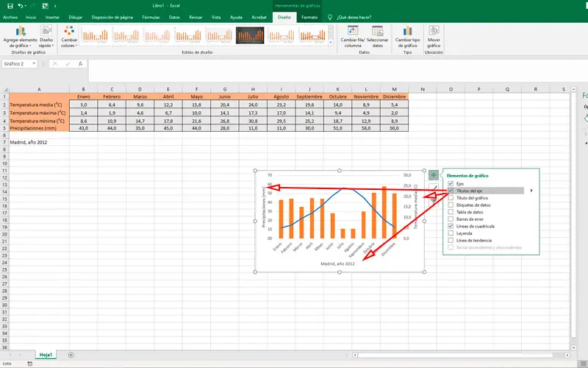
Task: Open the Fórmulas tab
Action: pyautogui.click(x=151, y=17)
